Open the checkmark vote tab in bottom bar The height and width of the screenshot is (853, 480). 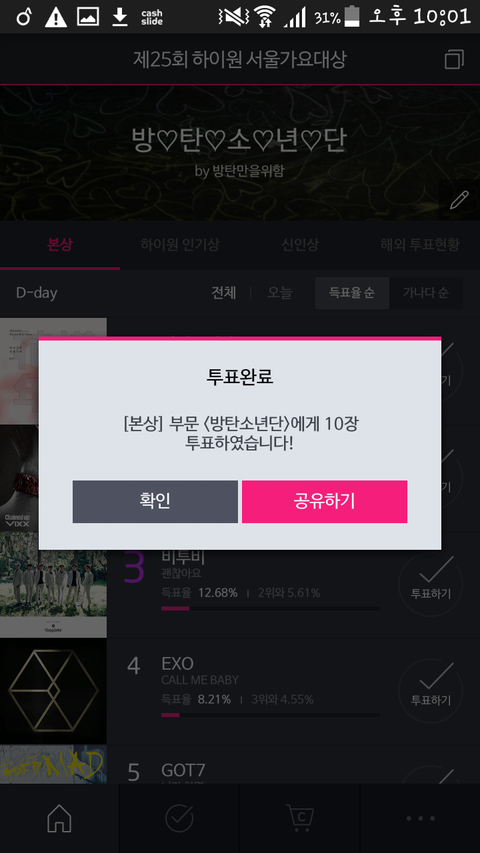(180, 818)
